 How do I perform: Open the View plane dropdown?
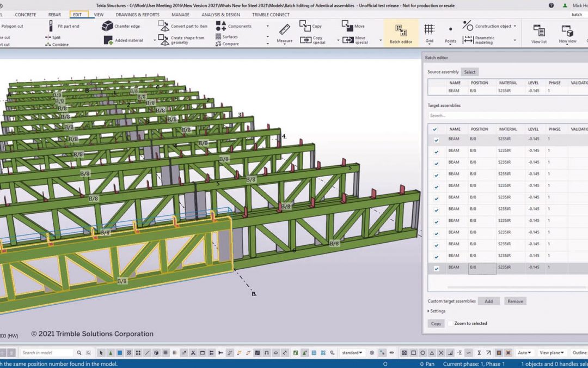coord(552,353)
